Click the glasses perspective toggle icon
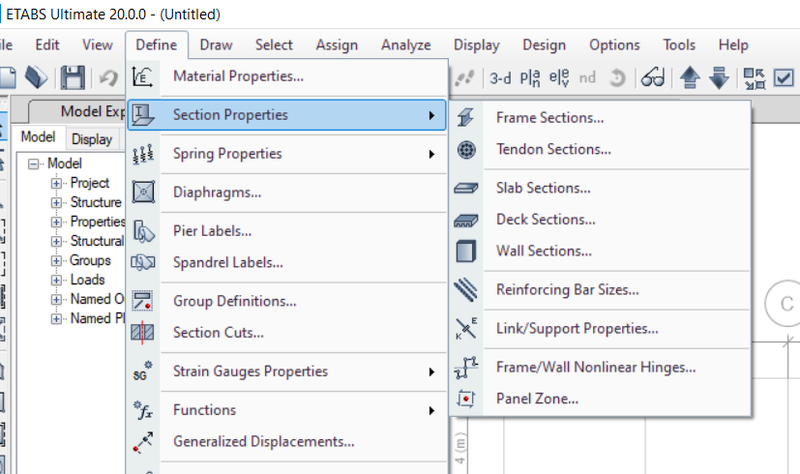Viewport: 800px width, 474px height. click(x=653, y=78)
